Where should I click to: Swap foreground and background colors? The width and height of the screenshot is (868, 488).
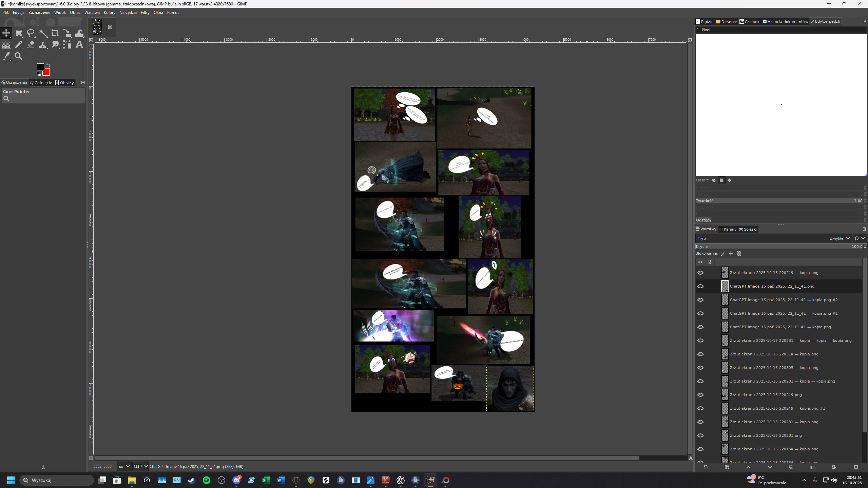[48, 65]
